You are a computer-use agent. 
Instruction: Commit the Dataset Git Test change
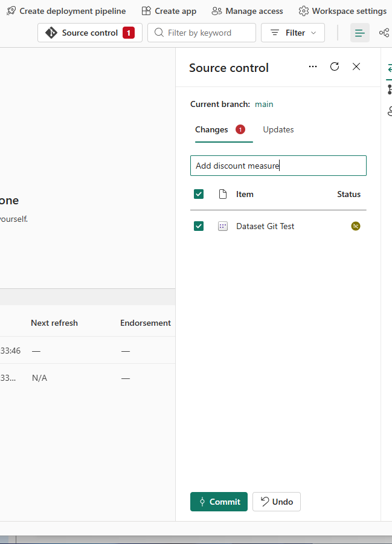(219, 502)
